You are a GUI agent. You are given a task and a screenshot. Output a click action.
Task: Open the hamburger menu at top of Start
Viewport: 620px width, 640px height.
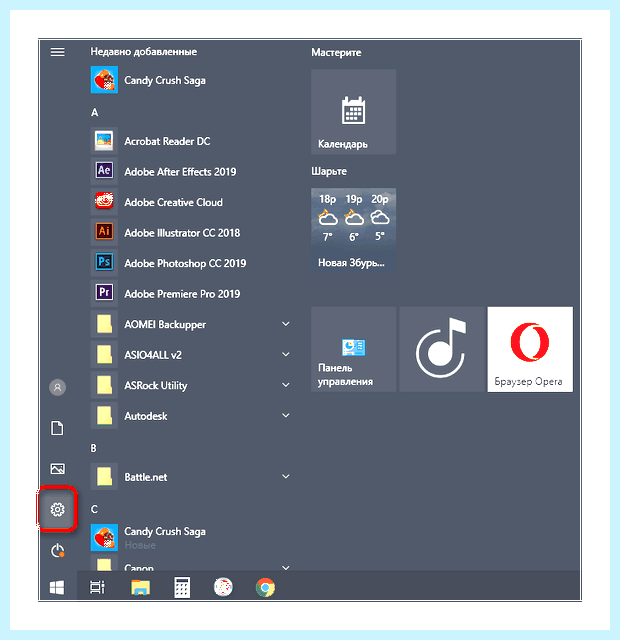58,52
